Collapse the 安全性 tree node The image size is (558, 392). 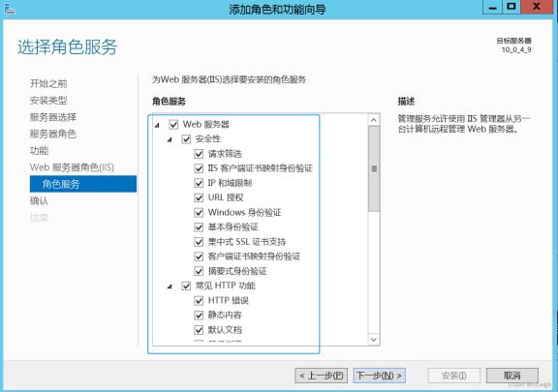click(x=170, y=139)
